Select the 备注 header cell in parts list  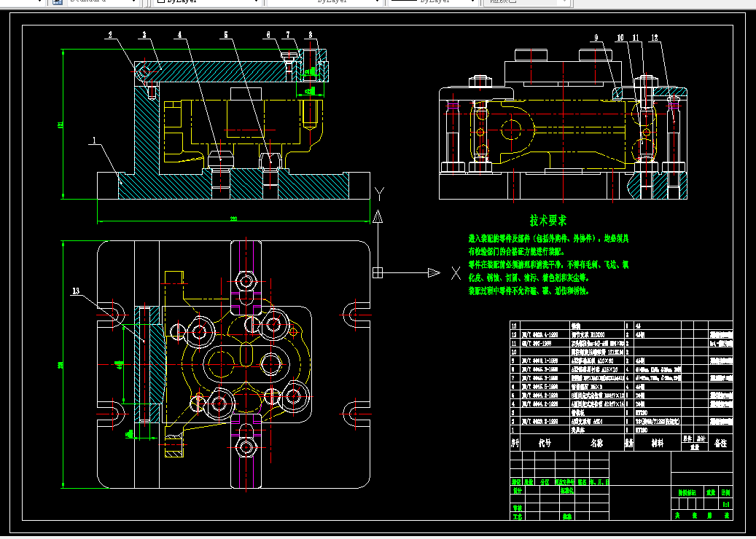pos(721,443)
